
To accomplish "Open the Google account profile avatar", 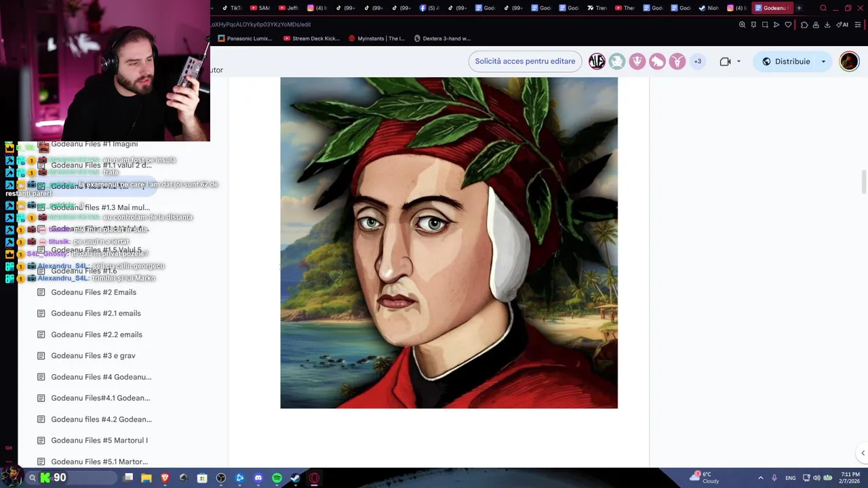I will (849, 61).
